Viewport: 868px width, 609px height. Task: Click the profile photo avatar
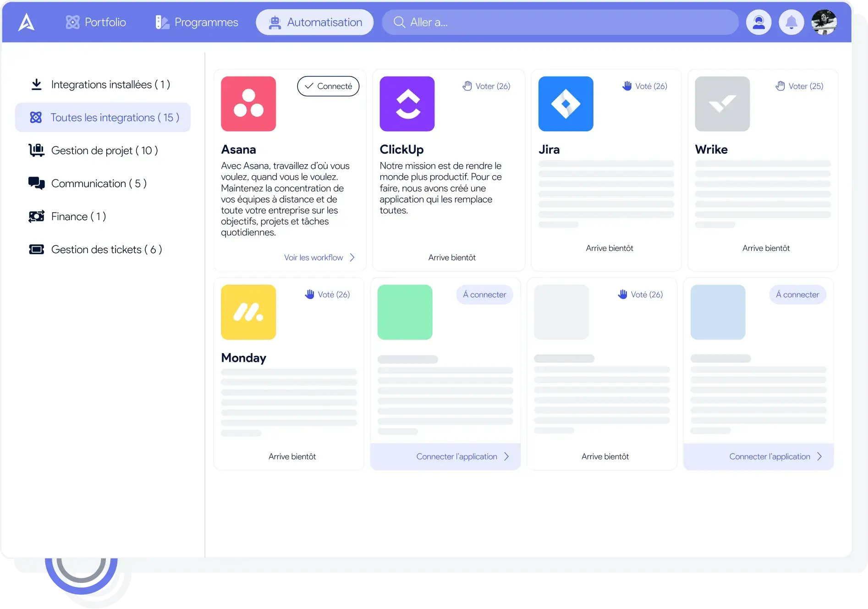pos(824,22)
